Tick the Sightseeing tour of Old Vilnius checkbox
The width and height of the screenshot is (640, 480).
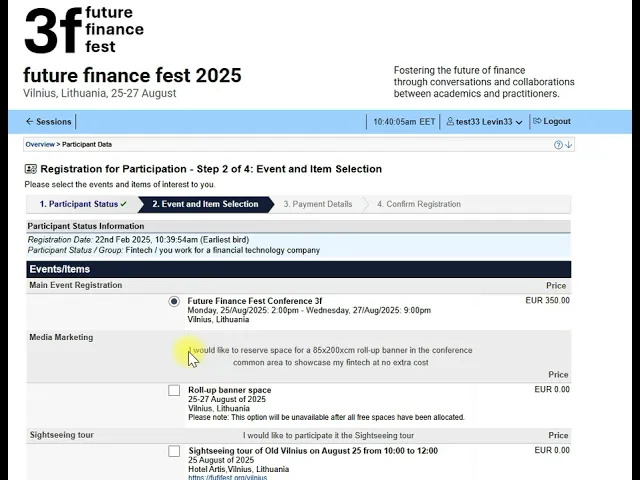tap(174, 451)
